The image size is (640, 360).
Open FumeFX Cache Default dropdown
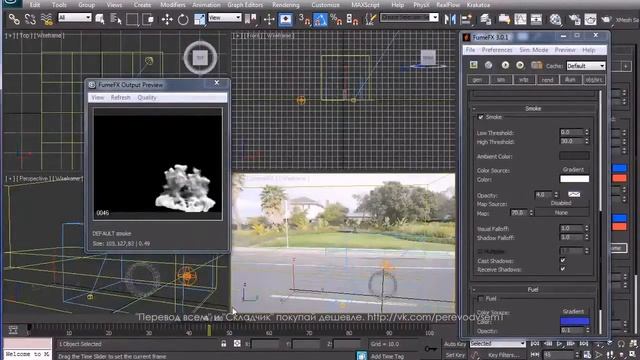click(586, 66)
